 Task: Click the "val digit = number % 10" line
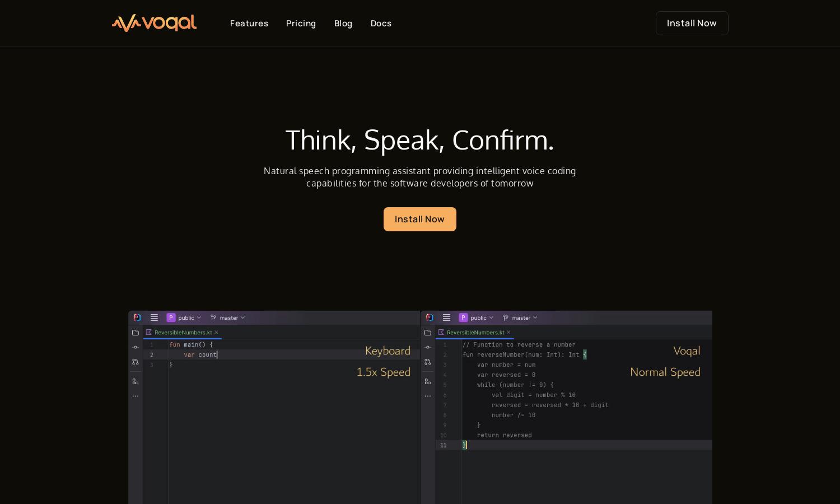click(534, 395)
